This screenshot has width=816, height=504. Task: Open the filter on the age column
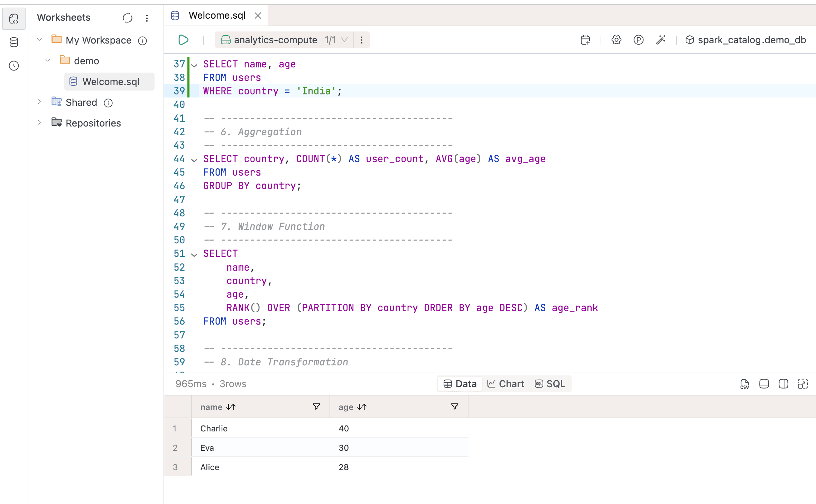pos(455,407)
